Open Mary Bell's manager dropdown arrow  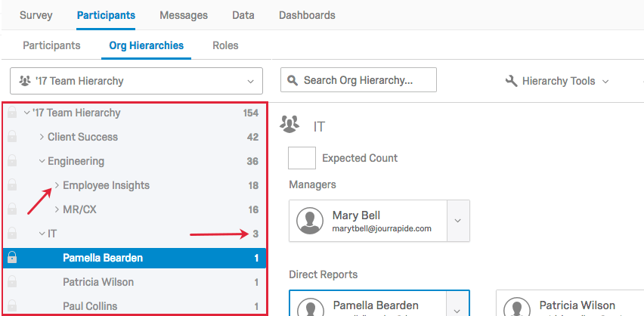pyautogui.click(x=457, y=221)
